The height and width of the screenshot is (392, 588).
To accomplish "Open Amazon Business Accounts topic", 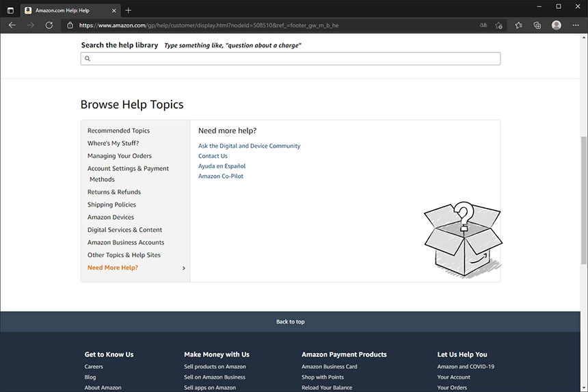I will click(x=126, y=242).
